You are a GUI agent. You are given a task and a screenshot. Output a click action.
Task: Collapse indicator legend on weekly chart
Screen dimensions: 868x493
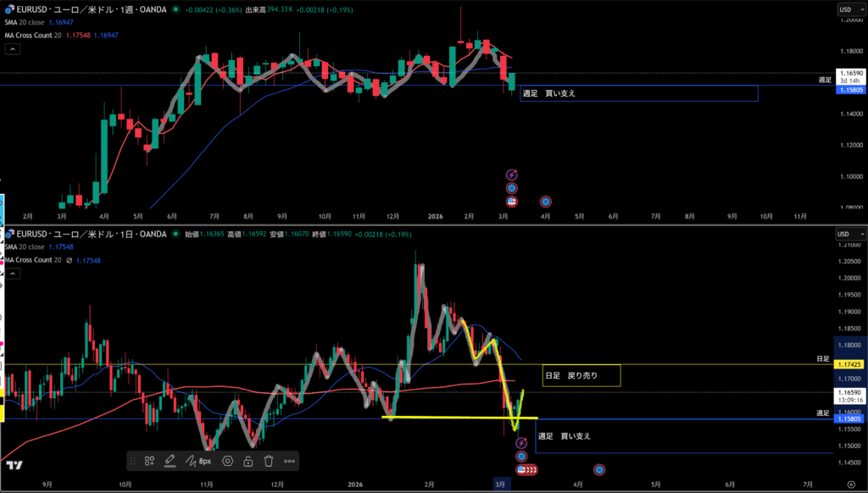(13, 49)
